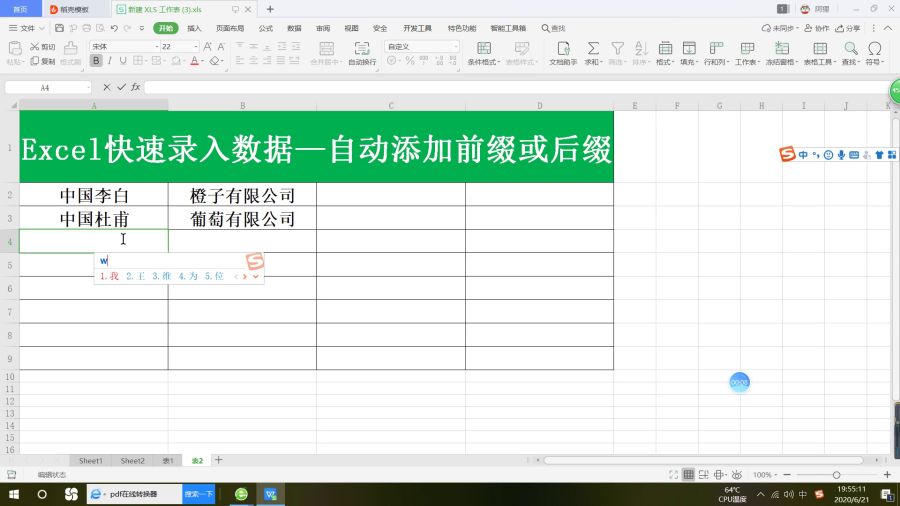Click the 文档助手 document assistant icon

click(564, 48)
